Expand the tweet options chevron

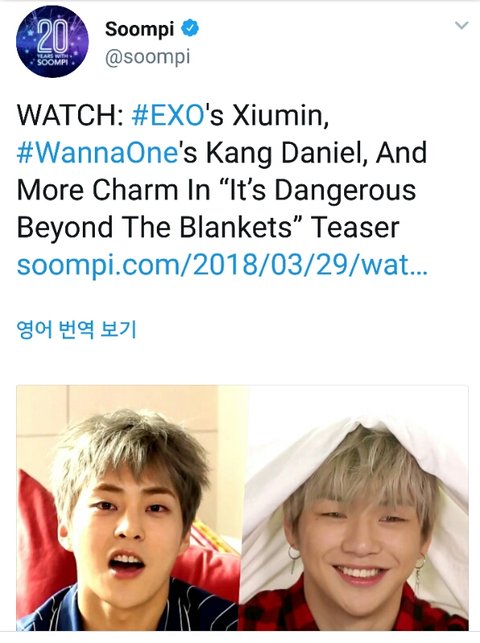click(462, 25)
